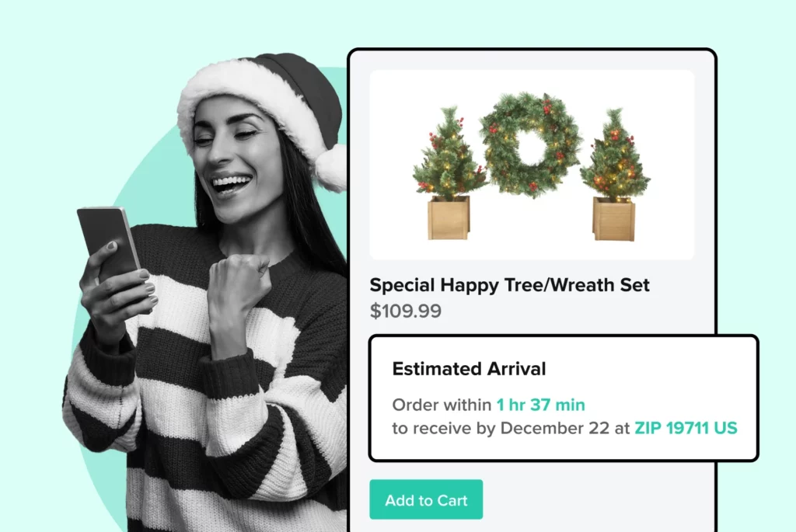The image size is (796, 532).
Task: Select the wreath in the product image
Action: pyautogui.click(x=530, y=144)
